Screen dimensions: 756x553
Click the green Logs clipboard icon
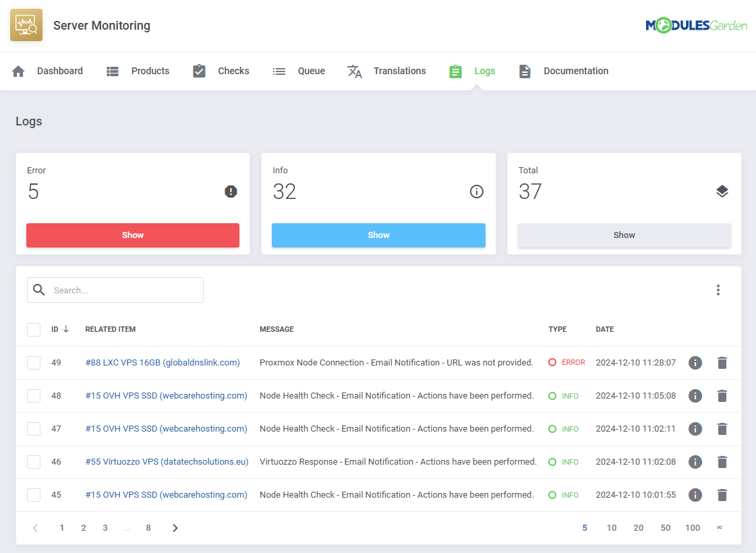[x=455, y=71]
